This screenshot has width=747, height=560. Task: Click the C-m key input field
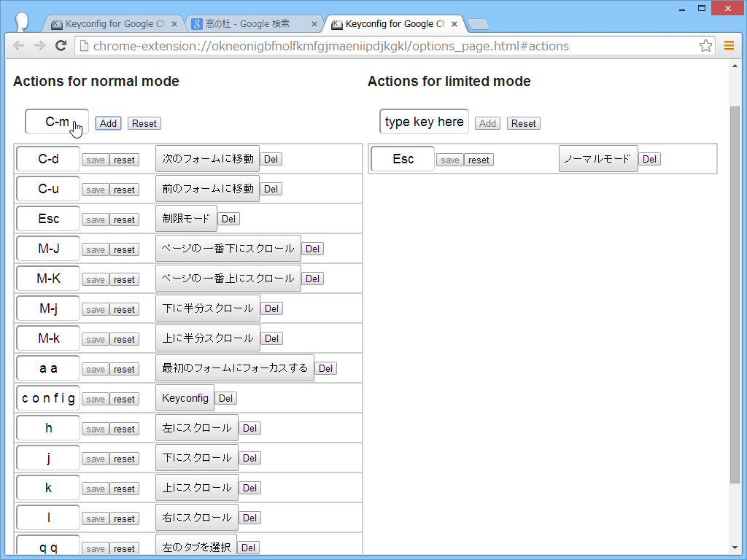point(57,122)
